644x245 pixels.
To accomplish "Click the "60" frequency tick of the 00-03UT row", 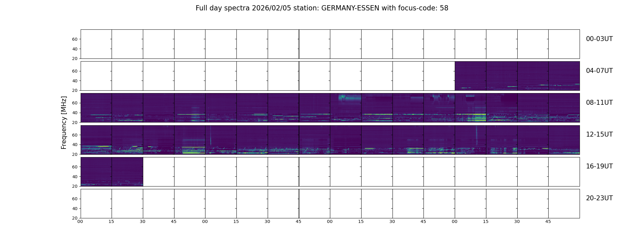I will (x=75, y=39).
